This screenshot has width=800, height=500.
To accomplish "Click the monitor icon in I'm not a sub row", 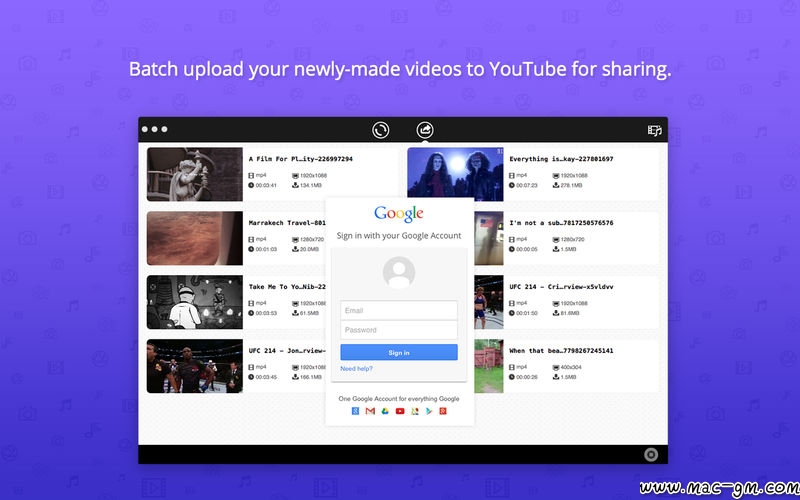I will point(556,239).
